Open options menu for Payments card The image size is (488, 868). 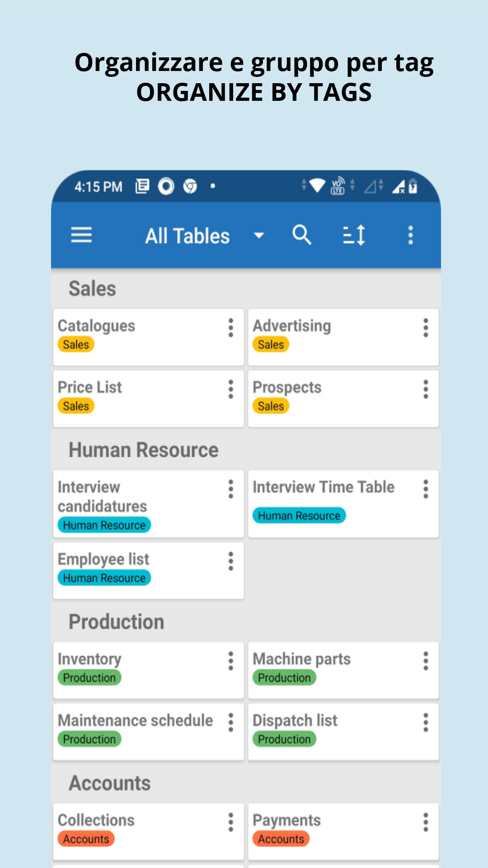click(x=426, y=822)
